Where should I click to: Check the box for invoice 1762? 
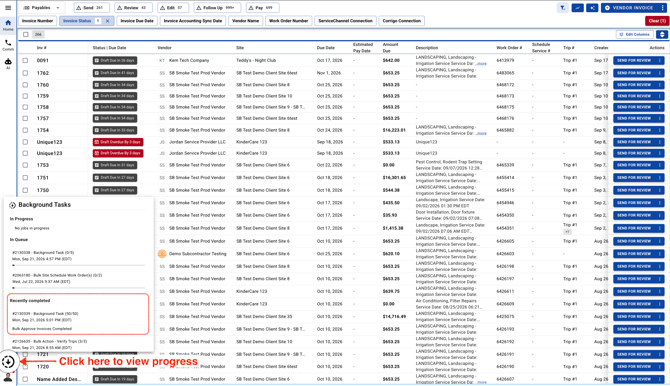[x=25, y=73]
